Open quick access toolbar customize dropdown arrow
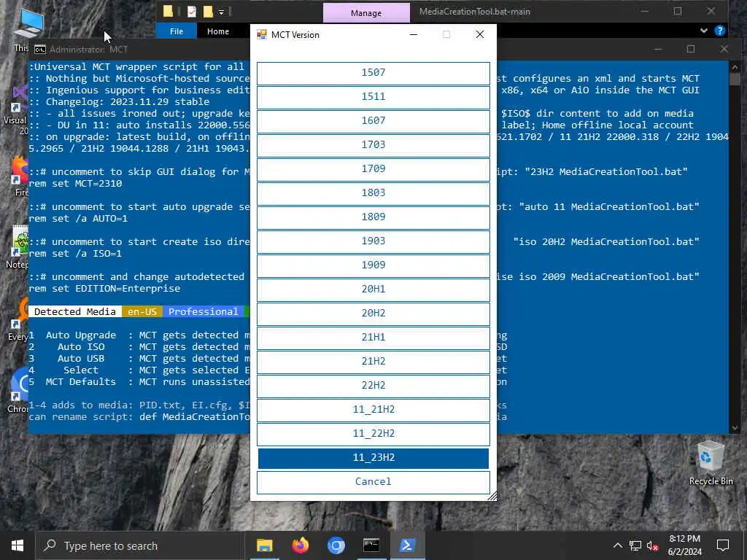This screenshot has height=560, width=747. coord(221,12)
